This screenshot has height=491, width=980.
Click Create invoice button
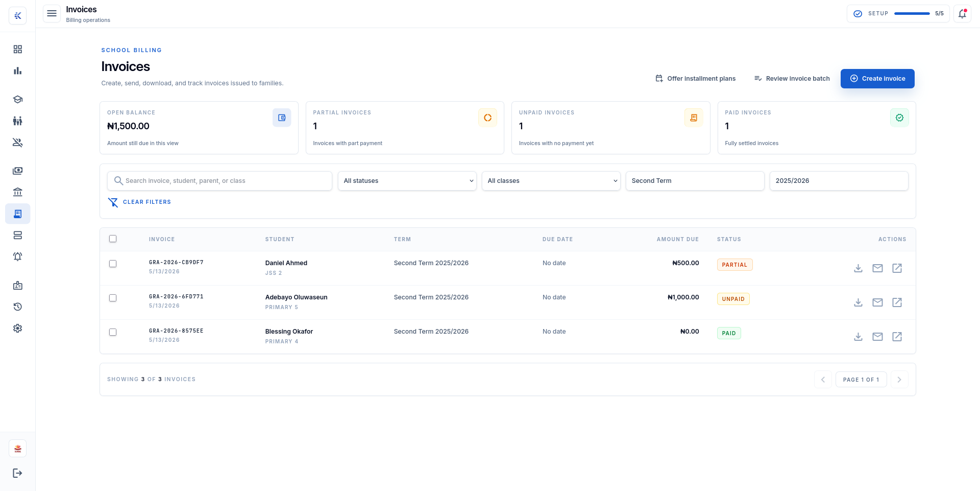pyautogui.click(x=877, y=79)
